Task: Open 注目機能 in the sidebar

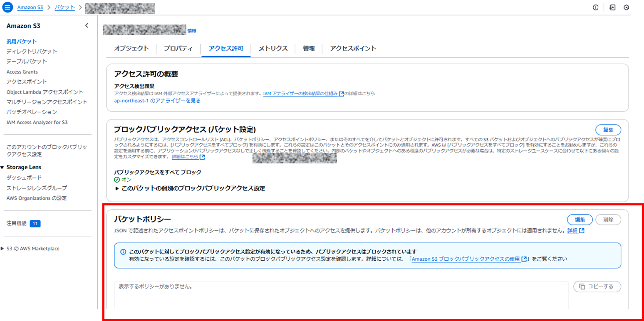Action: 17,224
